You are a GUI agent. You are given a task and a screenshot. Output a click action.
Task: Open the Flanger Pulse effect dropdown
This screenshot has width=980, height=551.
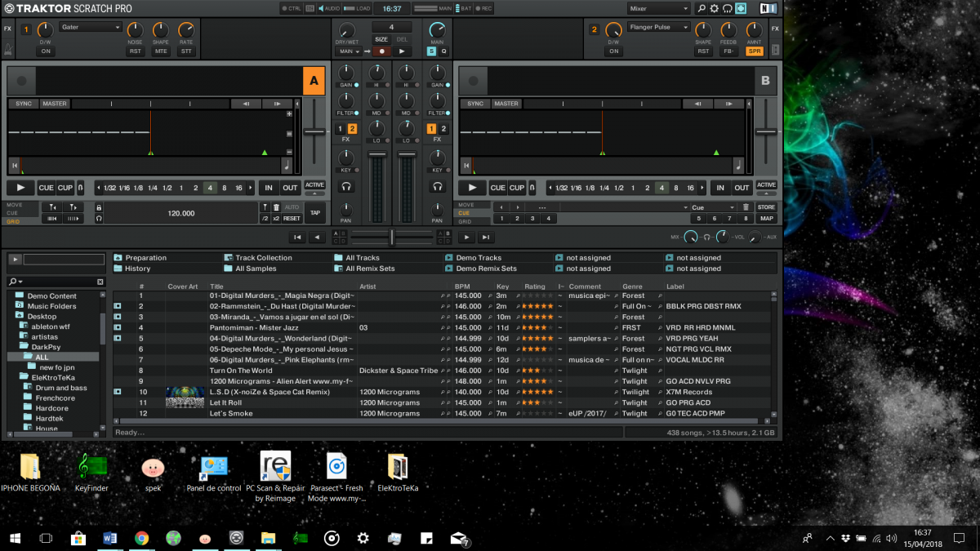point(658,27)
